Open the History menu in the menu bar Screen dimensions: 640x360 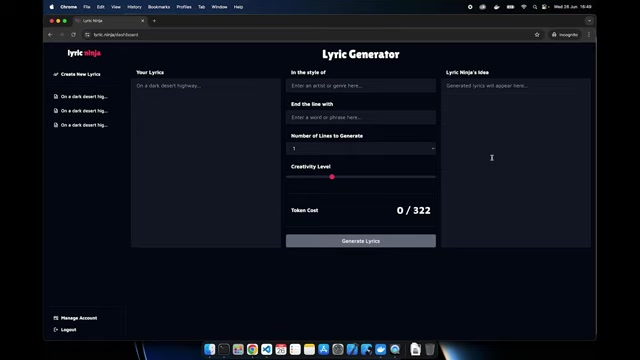click(134, 7)
